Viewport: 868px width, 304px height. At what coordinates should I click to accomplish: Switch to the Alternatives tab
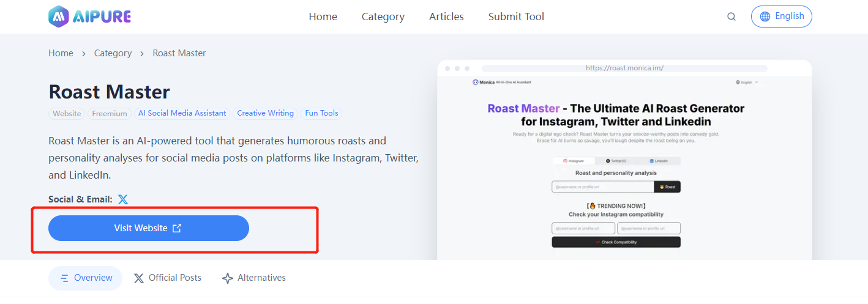253,278
